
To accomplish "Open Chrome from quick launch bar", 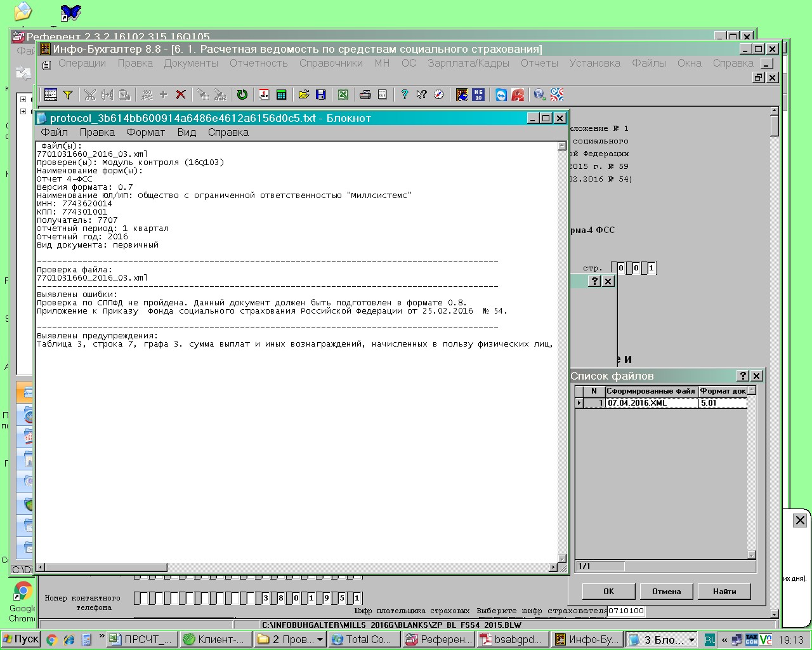I will (52, 640).
